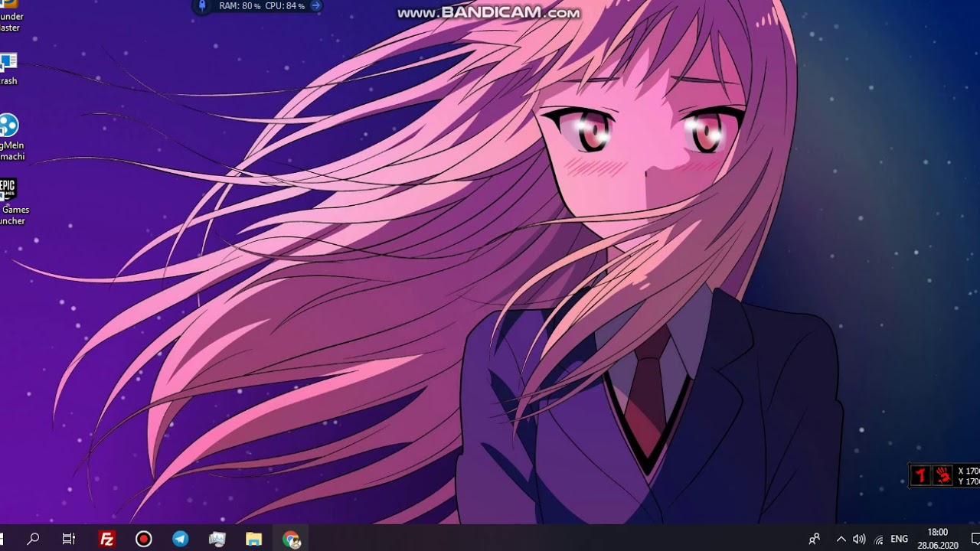
Task: Open the Bandicam recorder taskbar icon
Action: [x=143, y=539]
